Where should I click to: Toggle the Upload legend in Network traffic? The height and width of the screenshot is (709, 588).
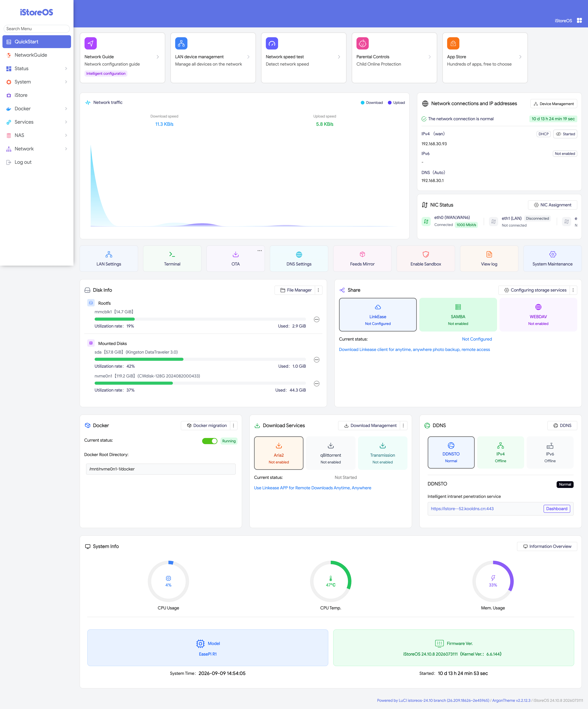coord(396,103)
